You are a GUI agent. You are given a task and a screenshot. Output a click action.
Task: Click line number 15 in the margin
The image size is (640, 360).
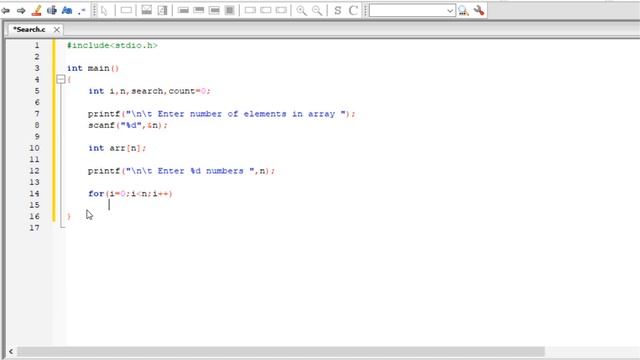click(34, 205)
